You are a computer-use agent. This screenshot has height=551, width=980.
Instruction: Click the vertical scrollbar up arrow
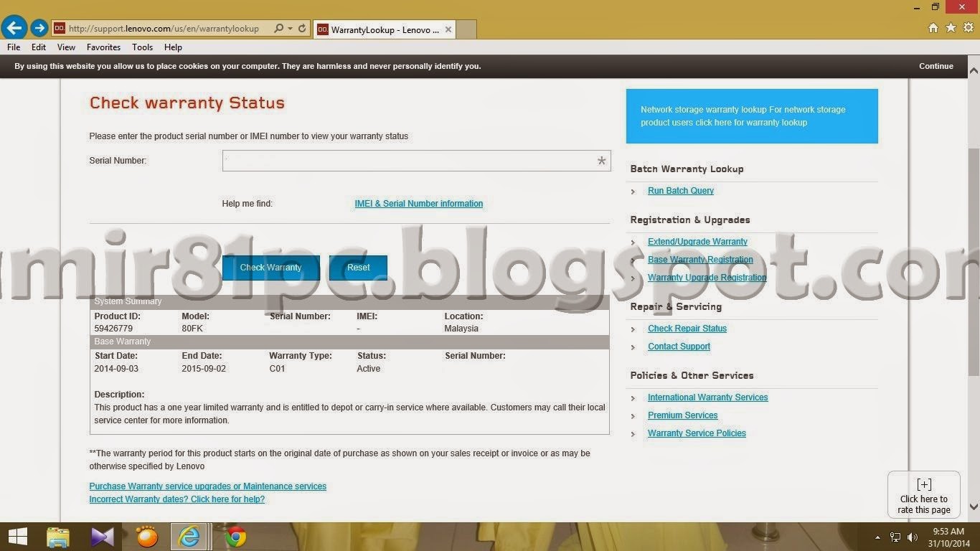pyautogui.click(x=974, y=71)
